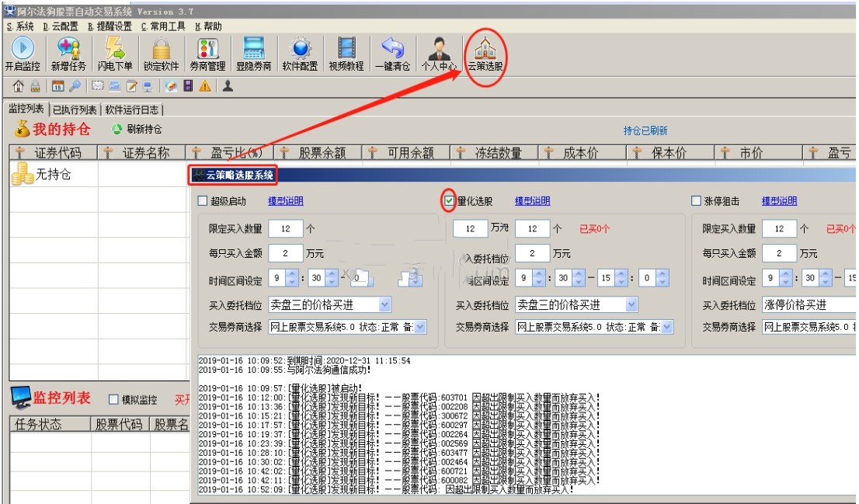Click the small film strip icon
Image resolution: width=859 pixels, height=504 pixels.
(188, 86)
